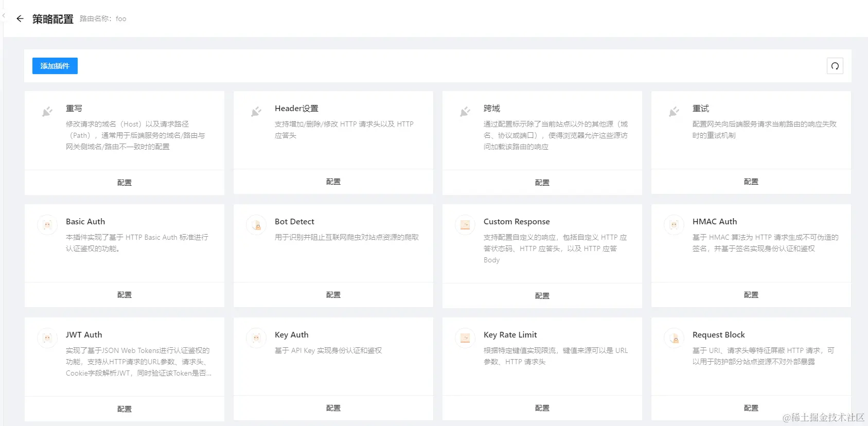Image resolution: width=868 pixels, height=426 pixels.
Task: Click the Key Rate Limit plugin icon
Action: (x=465, y=338)
